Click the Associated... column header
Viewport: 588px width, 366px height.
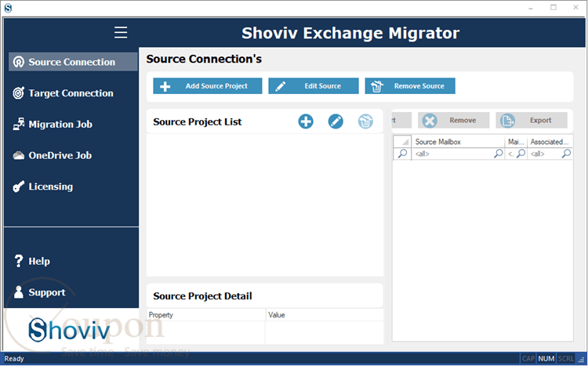550,142
